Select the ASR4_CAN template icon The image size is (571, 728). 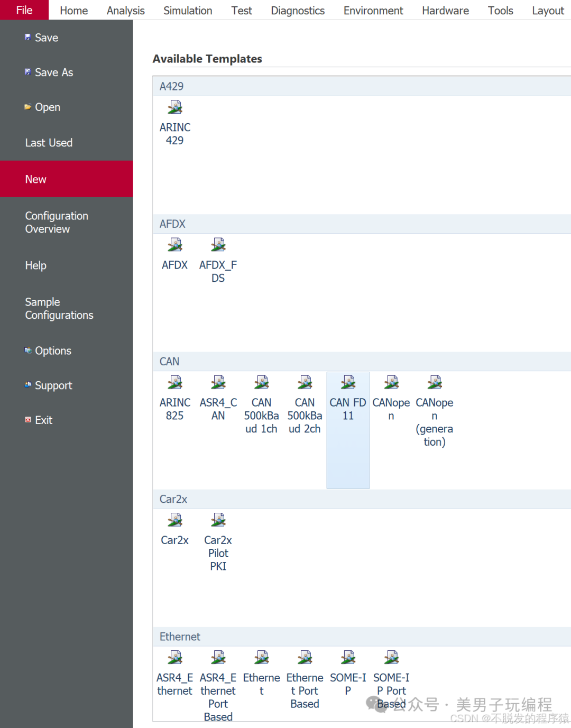tap(218, 383)
